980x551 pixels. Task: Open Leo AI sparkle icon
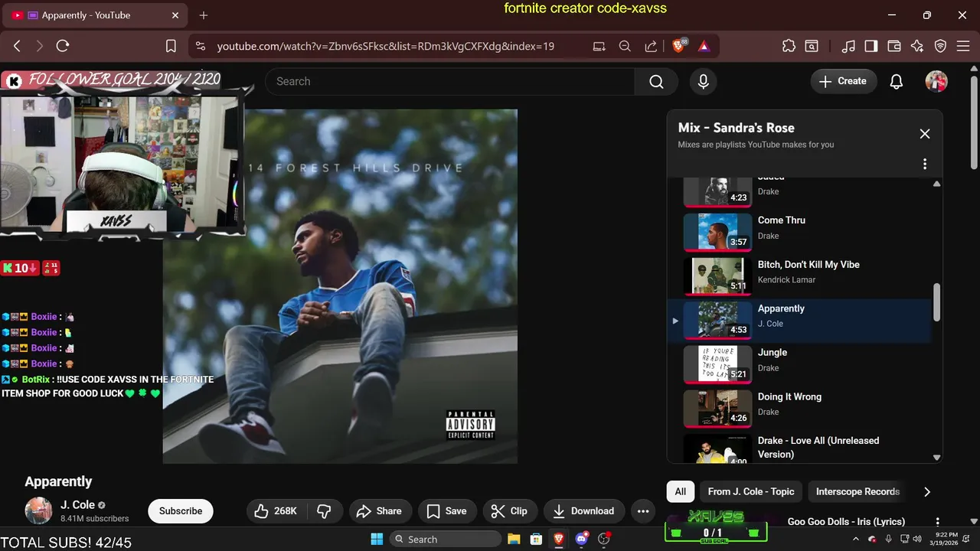point(917,47)
